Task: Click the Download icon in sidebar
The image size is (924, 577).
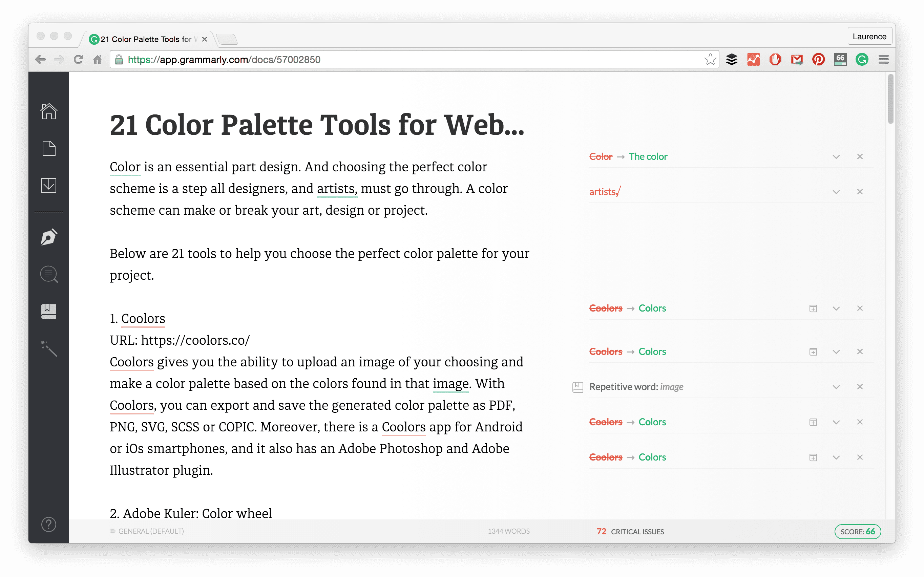Action: point(49,185)
